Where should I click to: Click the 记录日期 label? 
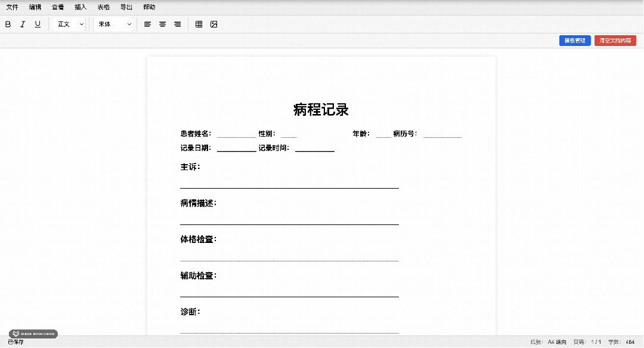(196, 148)
